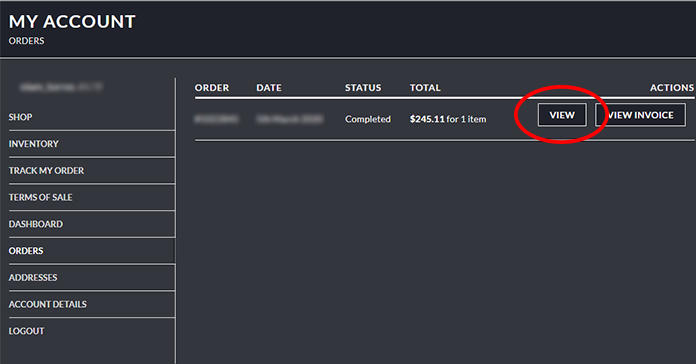Click the Completed status text
The width and height of the screenshot is (696, 364).
click(x=368, y=119)
